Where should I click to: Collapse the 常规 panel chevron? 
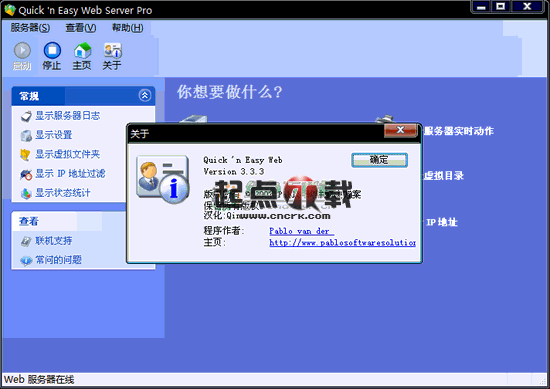[145, 95]
